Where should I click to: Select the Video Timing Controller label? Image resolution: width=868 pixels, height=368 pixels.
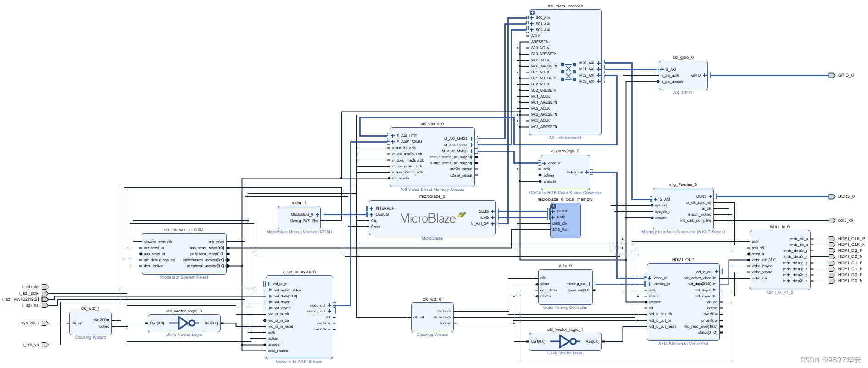pos(565,307)
